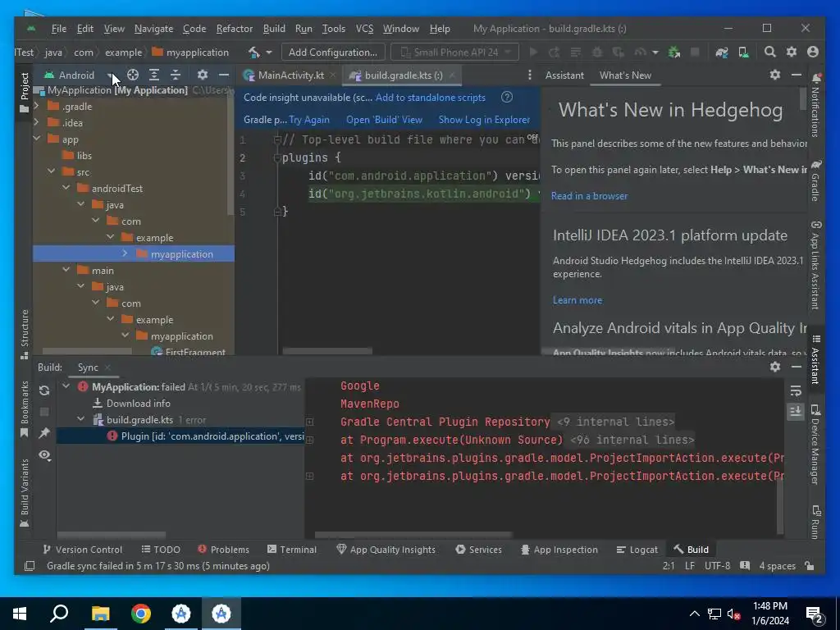840x630 pixels.
Task: Click Add to standalone scripts link
Action: coord(430,97)
